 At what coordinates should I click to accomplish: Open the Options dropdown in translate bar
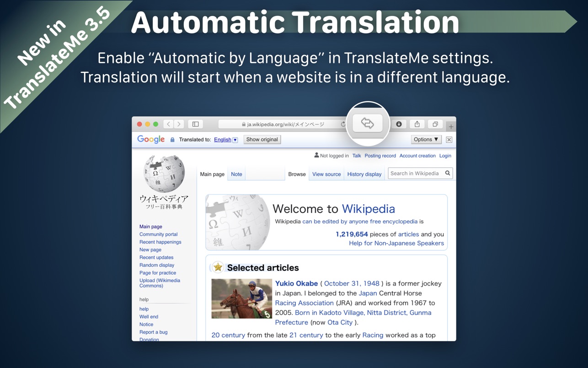[x=426, y=139]
